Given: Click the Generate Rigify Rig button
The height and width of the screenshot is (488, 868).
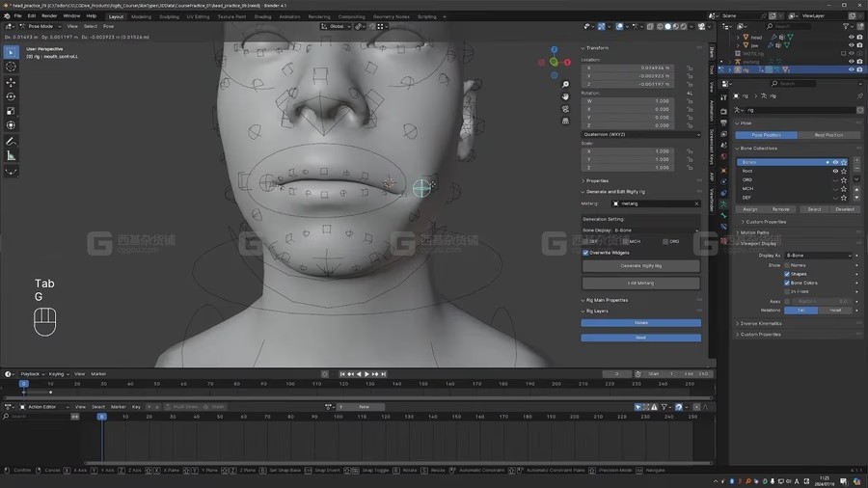Looking at the screenshot, I should pos(641,266).
